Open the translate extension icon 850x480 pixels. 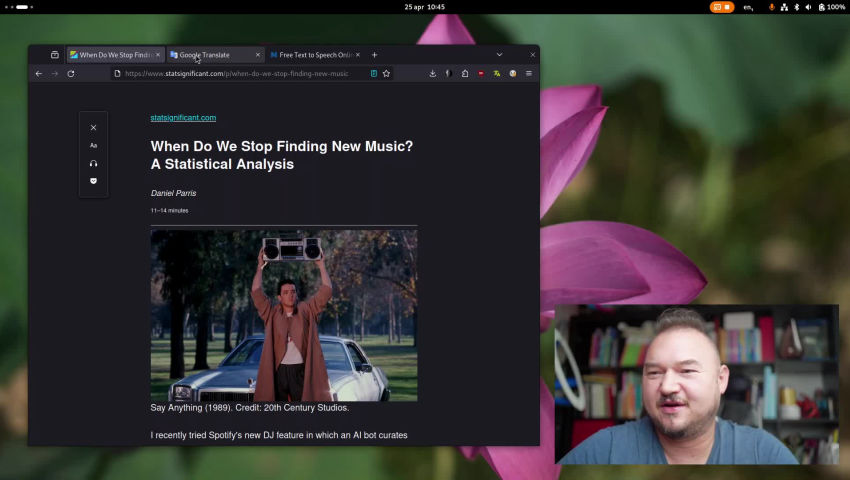(x=497, y=74)
